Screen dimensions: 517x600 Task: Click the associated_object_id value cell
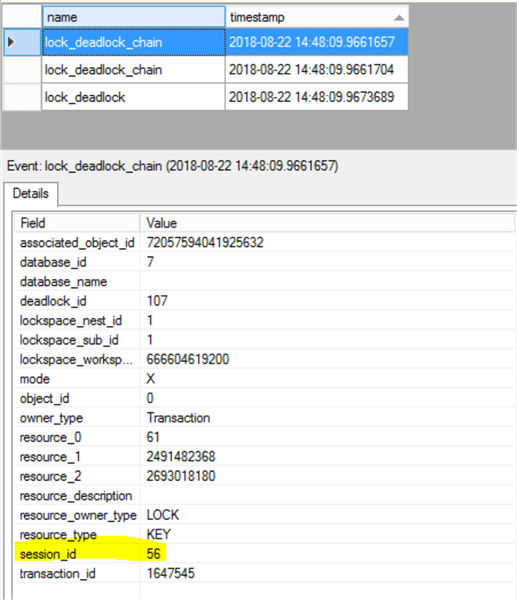[328, 242]
